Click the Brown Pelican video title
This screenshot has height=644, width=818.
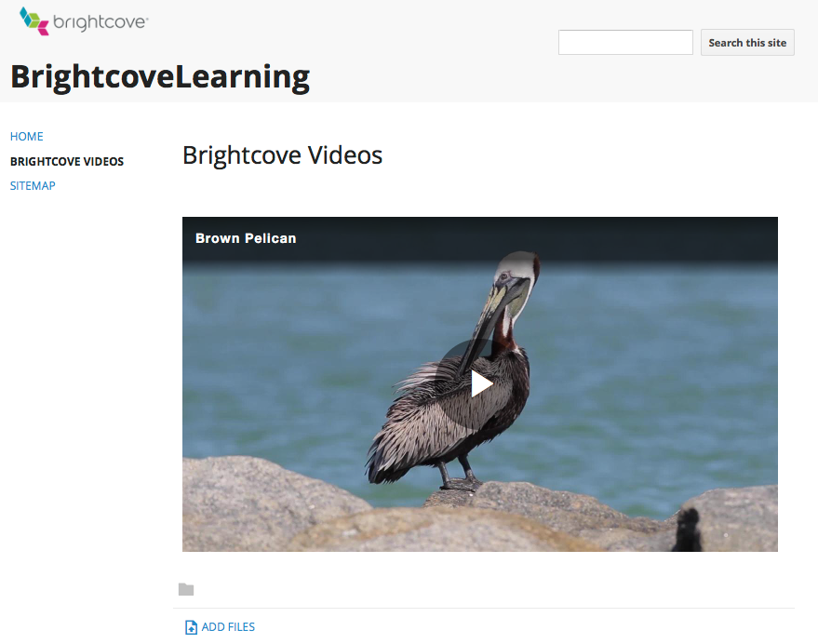point(246,238)
